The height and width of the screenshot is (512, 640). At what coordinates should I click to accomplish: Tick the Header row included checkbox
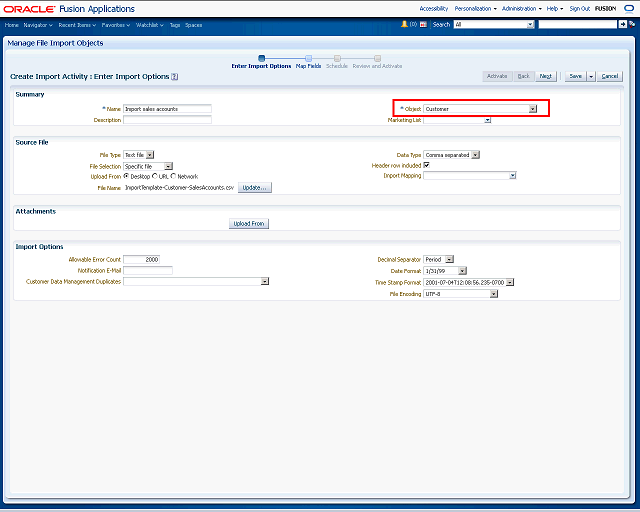coord(426,165)
